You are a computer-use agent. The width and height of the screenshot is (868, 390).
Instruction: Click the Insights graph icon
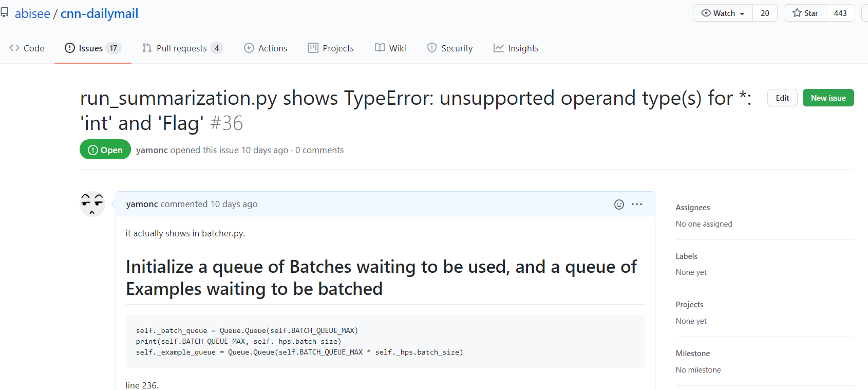(499, 48)
